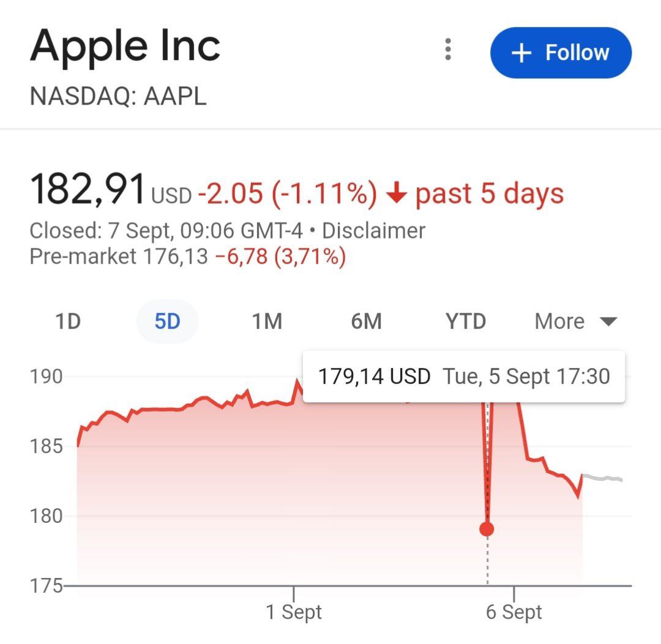
Task: Click the Follow button
Action: pyautogui.click(x=561, y=53)
